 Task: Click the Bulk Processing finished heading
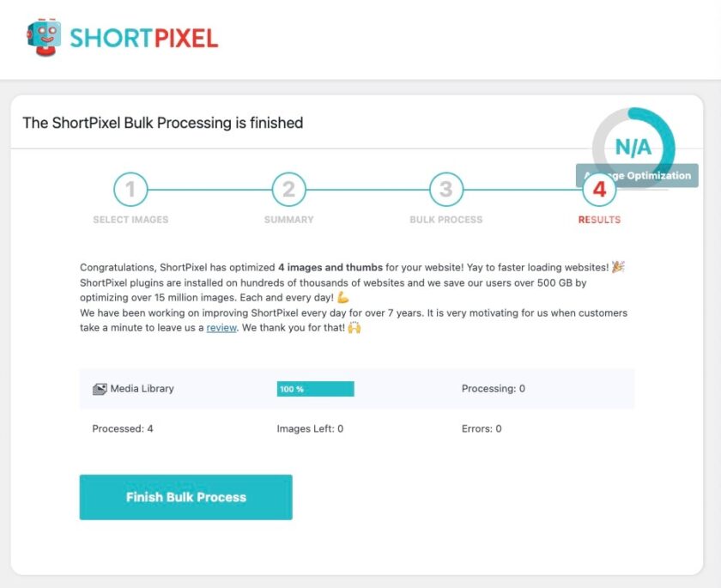[x=163, y=124]
